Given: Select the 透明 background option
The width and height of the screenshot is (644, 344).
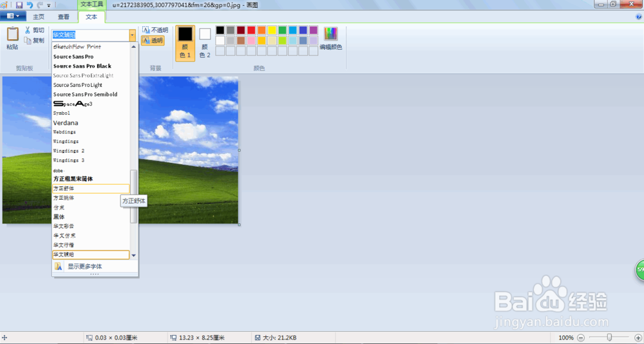Looking at the screenshot, I should [153, 41].
